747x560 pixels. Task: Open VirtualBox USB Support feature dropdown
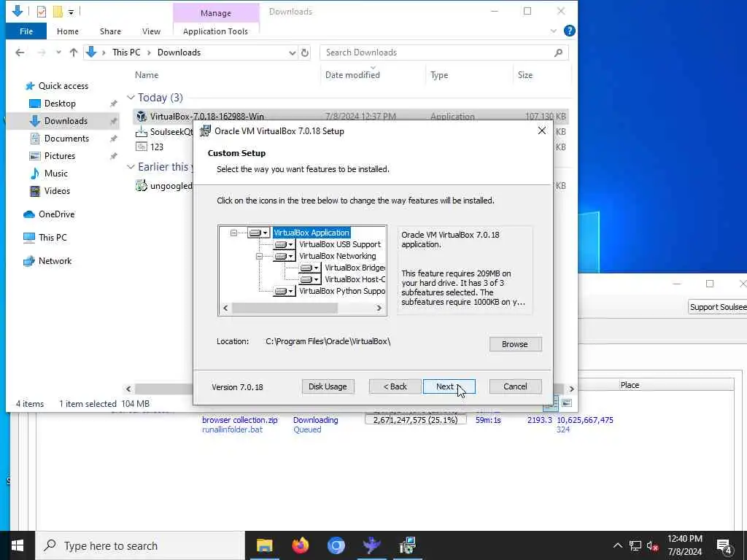coord(285,244)
